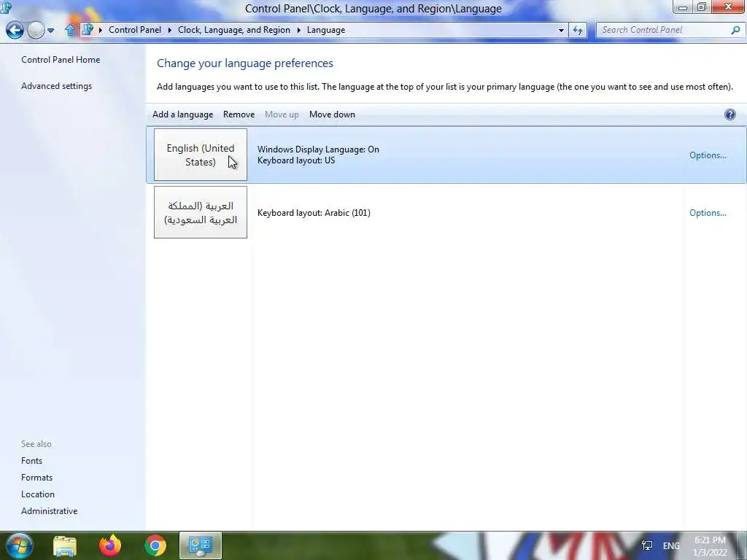747x560 pixels.
Task: Launch Firefox from the taskbar
Action: [110, 545]
